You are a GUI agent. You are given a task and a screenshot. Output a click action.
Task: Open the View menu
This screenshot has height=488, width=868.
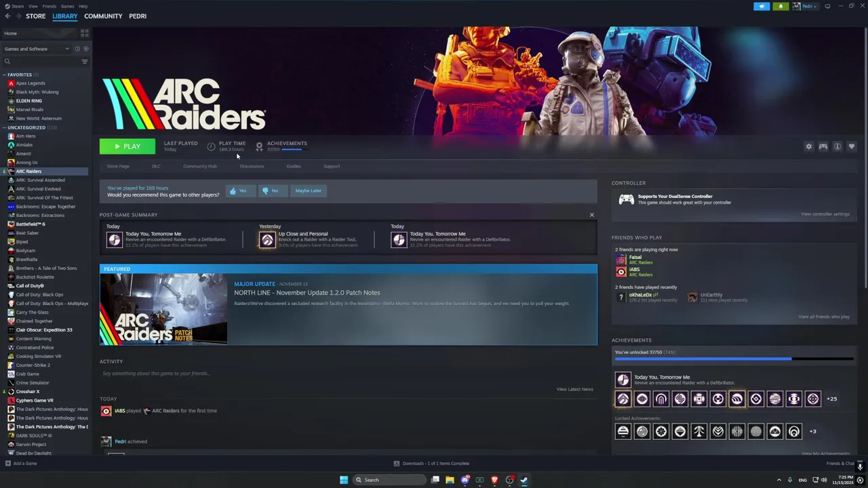[33, 6]
